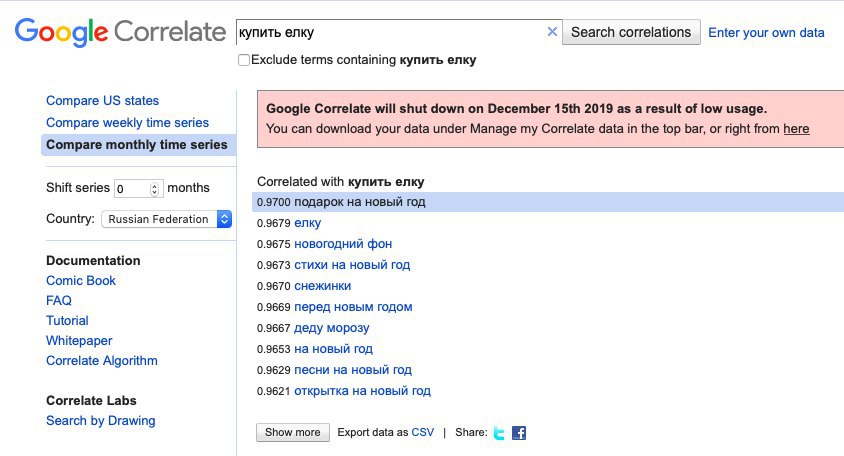Share results on Facebook icon
844x456 pixels.
coord(519,433)
